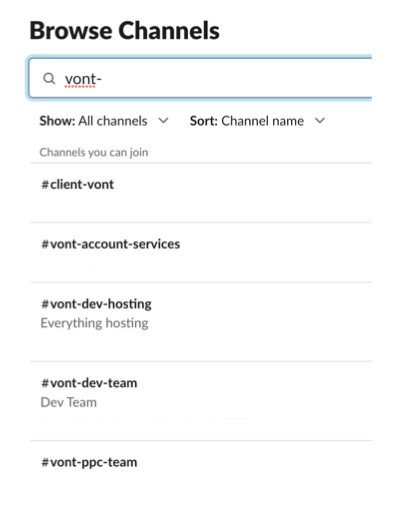Open the Sort: Channel name dropdown
400x525 pixels.
(x=257, y=121)
